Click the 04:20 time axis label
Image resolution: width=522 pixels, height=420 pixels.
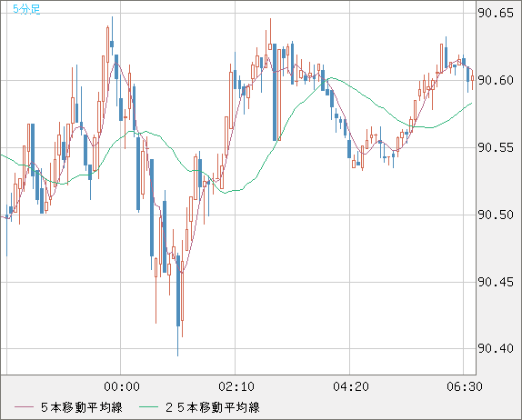pyautogui.click(x=351, y=386)
